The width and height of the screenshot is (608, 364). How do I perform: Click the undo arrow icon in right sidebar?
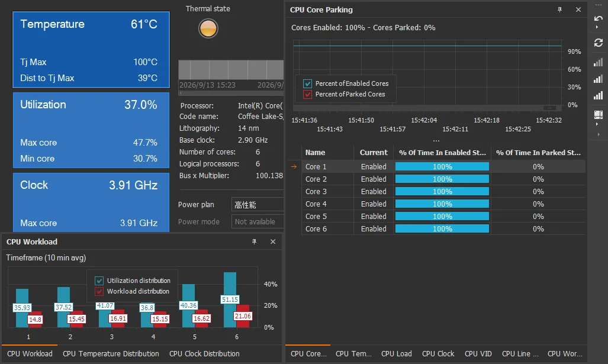tap(599, 18)
